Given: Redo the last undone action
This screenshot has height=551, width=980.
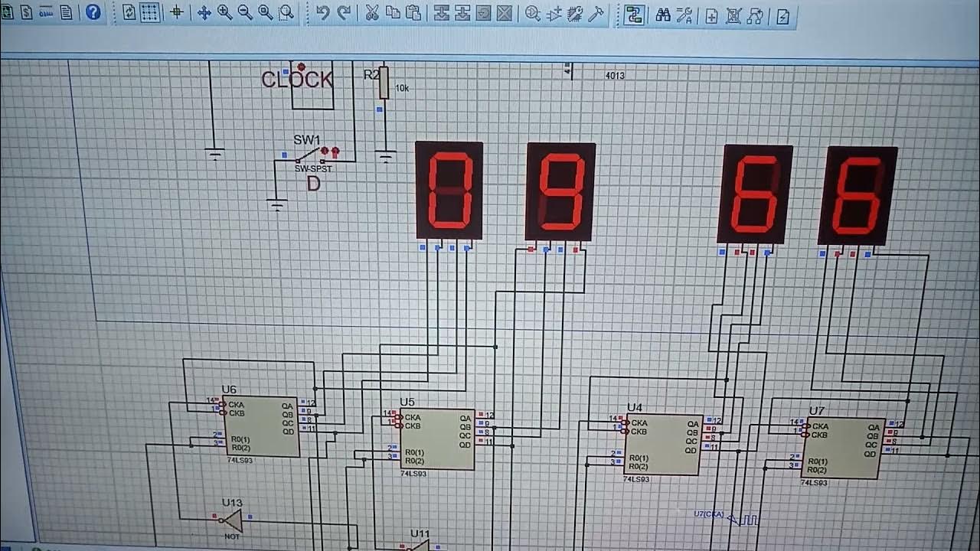Looking at the screenshot, I should (344, 13).
